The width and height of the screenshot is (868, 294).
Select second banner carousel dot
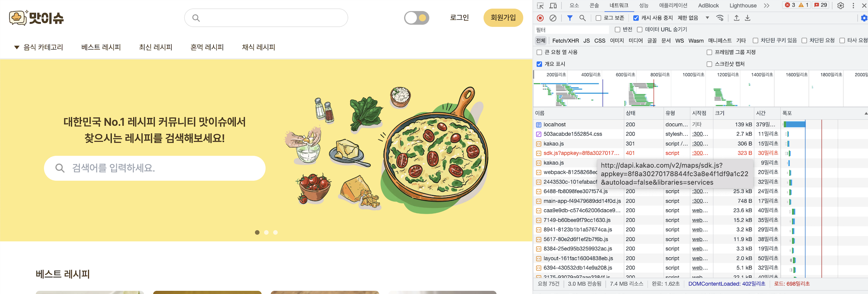(266, 232)
